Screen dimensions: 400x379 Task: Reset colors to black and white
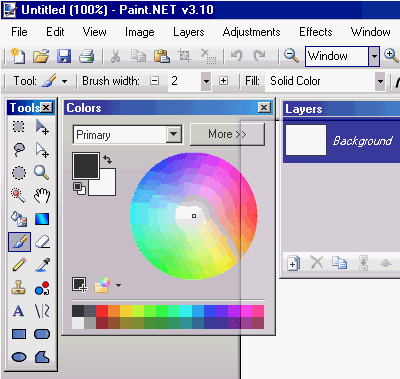79,188
